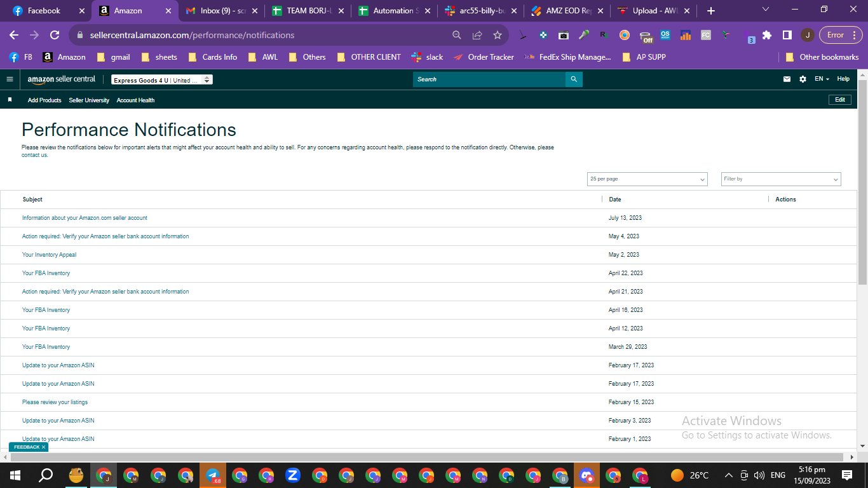868x488 pixels.
Task: Open the Information about your Amazon.com seller account notification
Action: point(85,218)
